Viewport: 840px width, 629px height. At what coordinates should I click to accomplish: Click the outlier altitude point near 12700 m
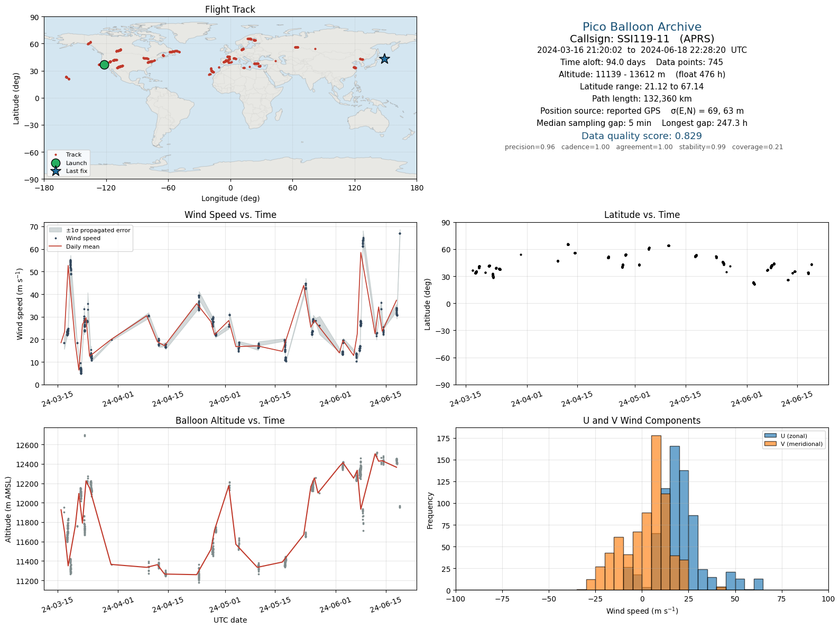point(85,435)
